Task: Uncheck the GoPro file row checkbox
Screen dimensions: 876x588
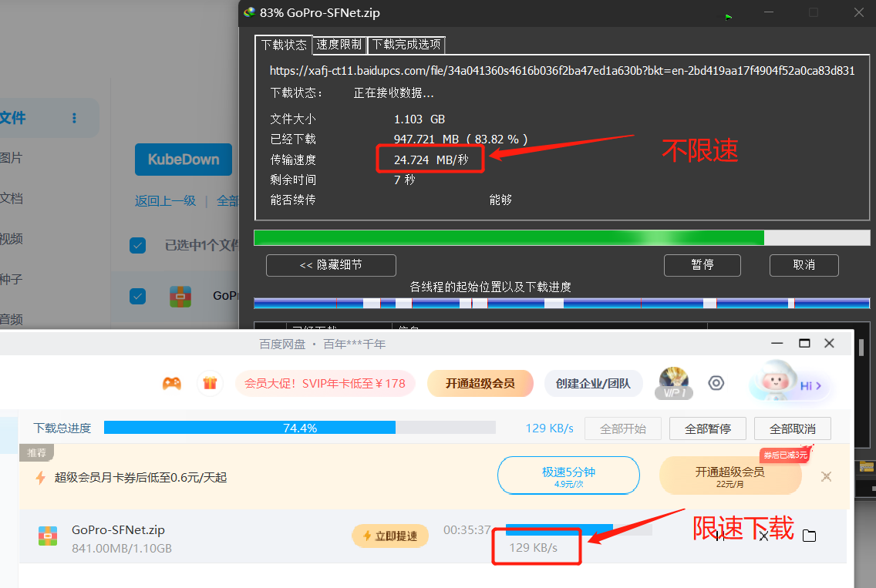Action: point(137,296)
